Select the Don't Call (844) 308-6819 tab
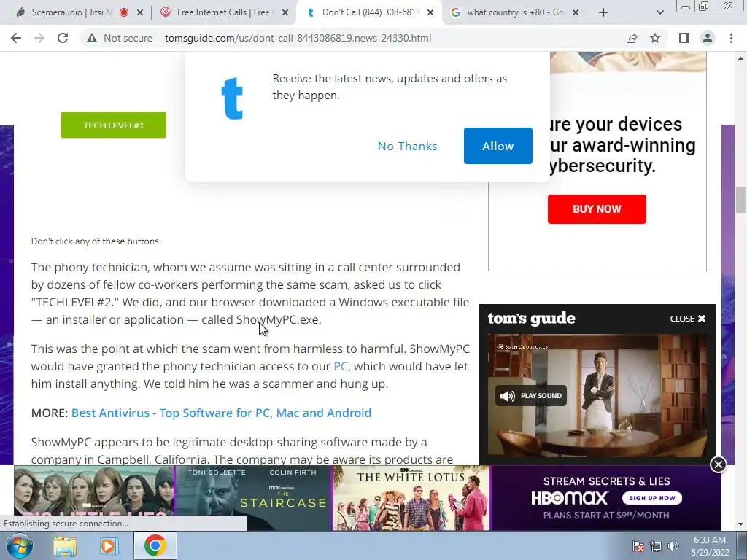Screen dimensions: 747x560 pyautogui.click(x=370, y=12)
